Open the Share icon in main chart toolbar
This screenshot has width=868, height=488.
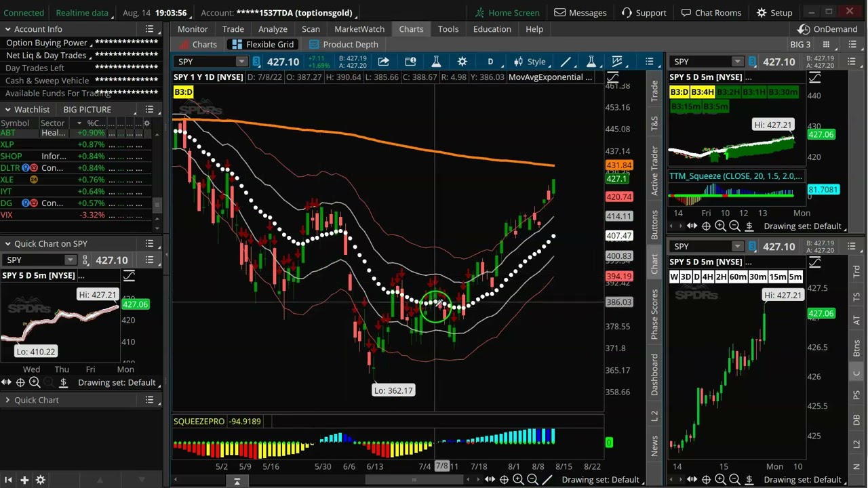pyautogui.click(x=384, y=62)
